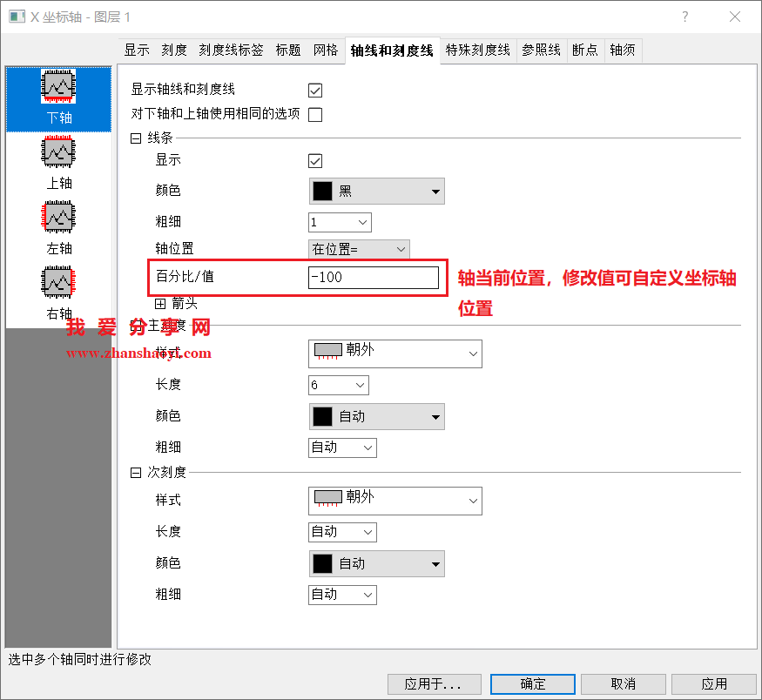Image resolution: width=762 pixels, height=700 pixels.
Task: Open the 轴位置 dropdown
Action: (359, 248)
